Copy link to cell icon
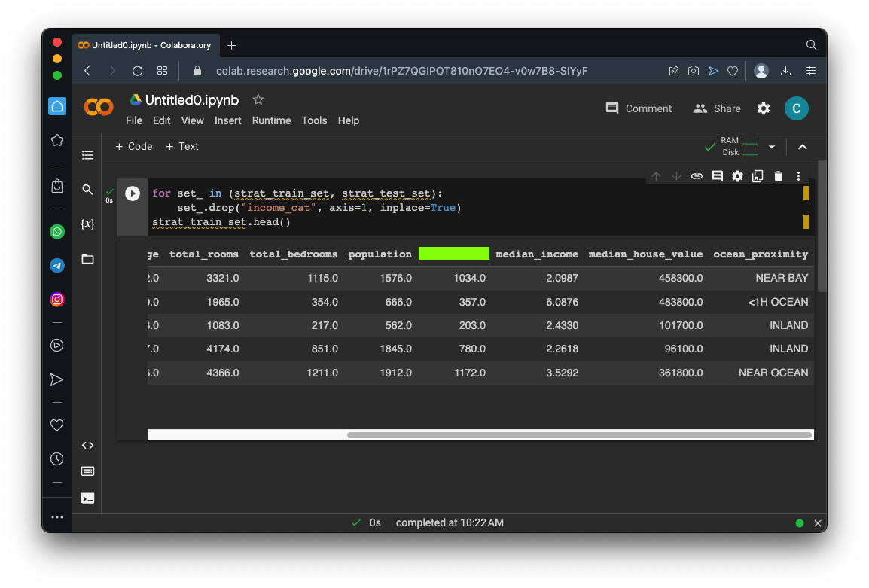Image resolution: width=869 pixels, height=588 pixels. [697, 176]
